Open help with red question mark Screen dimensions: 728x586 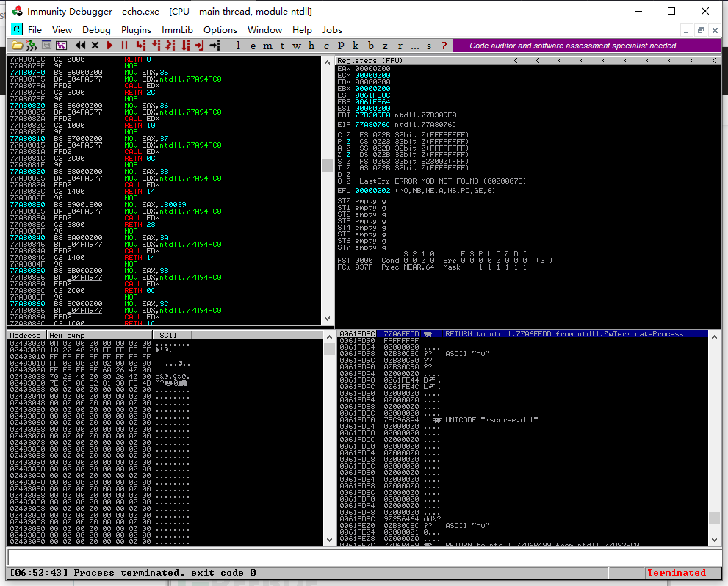pyautogui.click(x=444, y=46)
